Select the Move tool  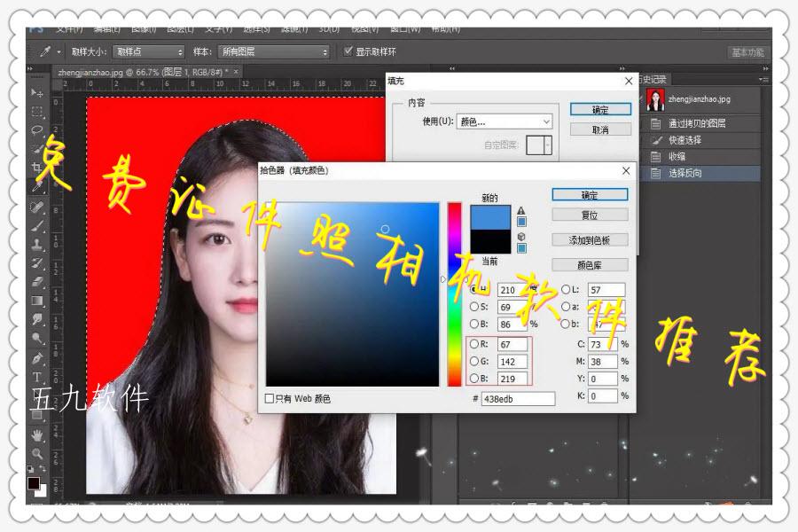point(37,93)
